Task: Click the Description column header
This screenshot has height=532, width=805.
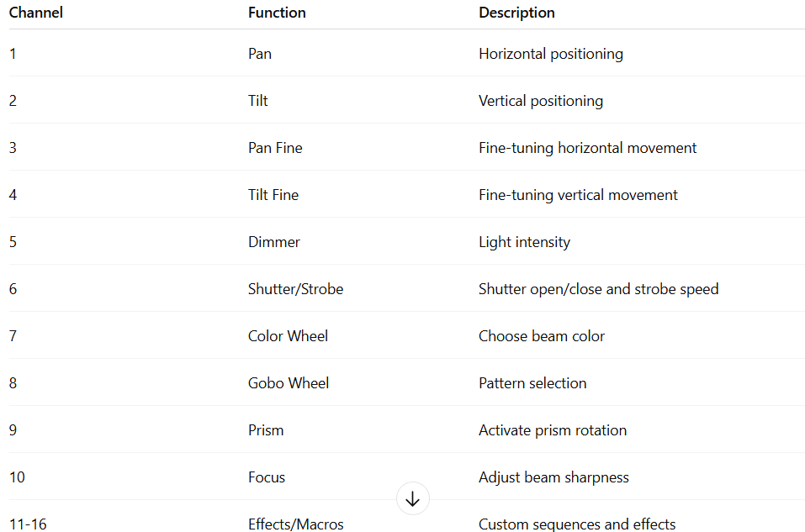Action: pyautogui.click(x=516, y=13)
